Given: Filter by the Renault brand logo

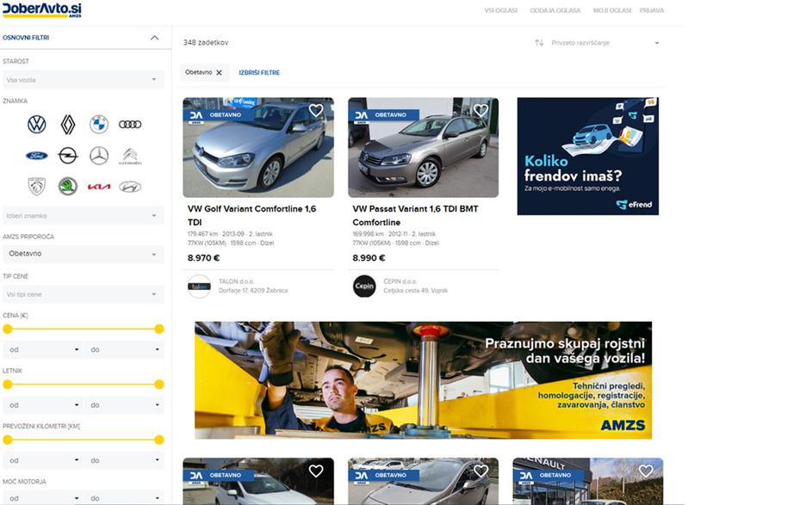Looking at the screenshot, I should click(x=68, y=125).
